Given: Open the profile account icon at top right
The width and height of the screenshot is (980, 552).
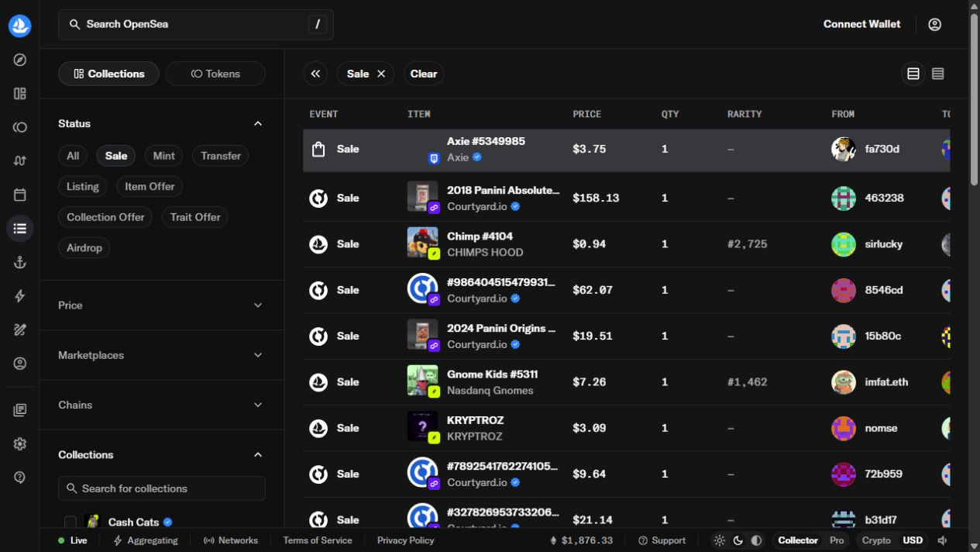Looking at the screenshot, I should point(935,25).
